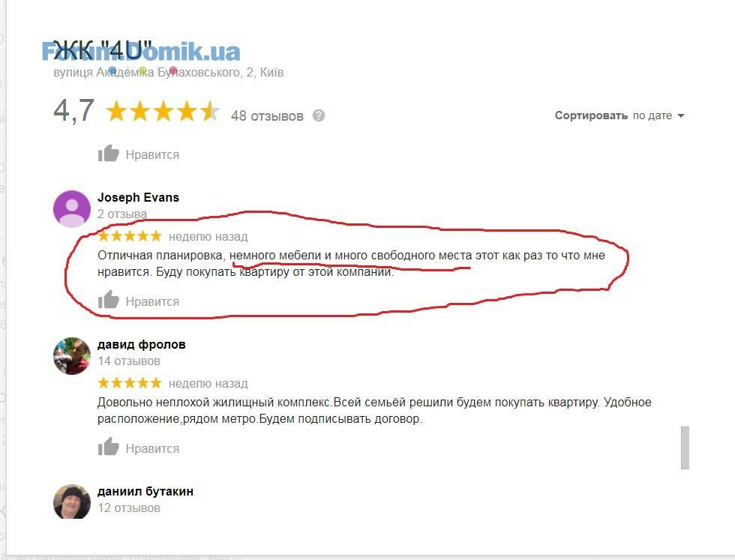Click the five-star rating of Joseph Evans review
Screen dimensions: 735x560
pos(130,235)
